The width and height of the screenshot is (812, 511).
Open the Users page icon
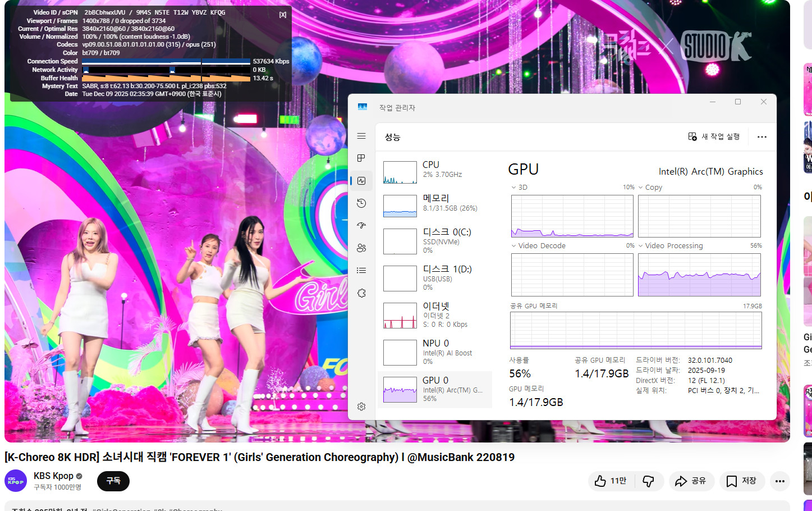[x=361, y=248]
